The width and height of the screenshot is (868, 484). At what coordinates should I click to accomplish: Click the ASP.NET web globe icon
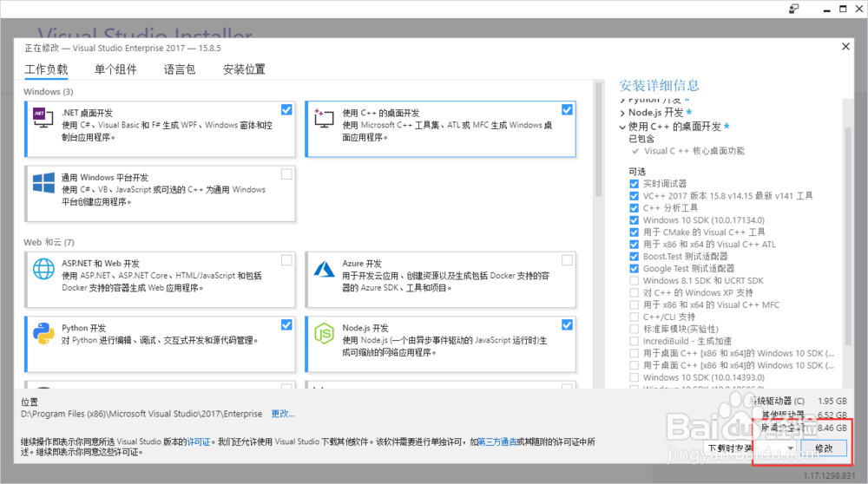click(x=43, y=269)
